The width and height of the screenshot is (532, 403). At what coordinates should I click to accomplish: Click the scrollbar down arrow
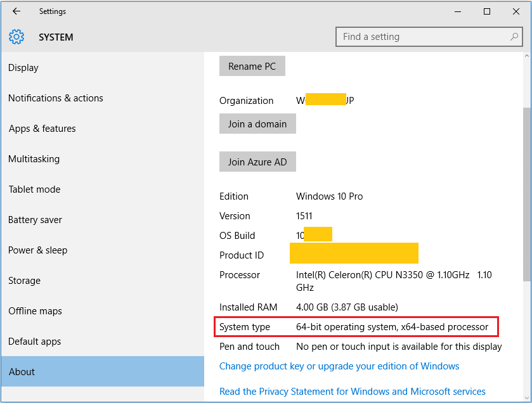pyautogui.click(x=526, y=398)
